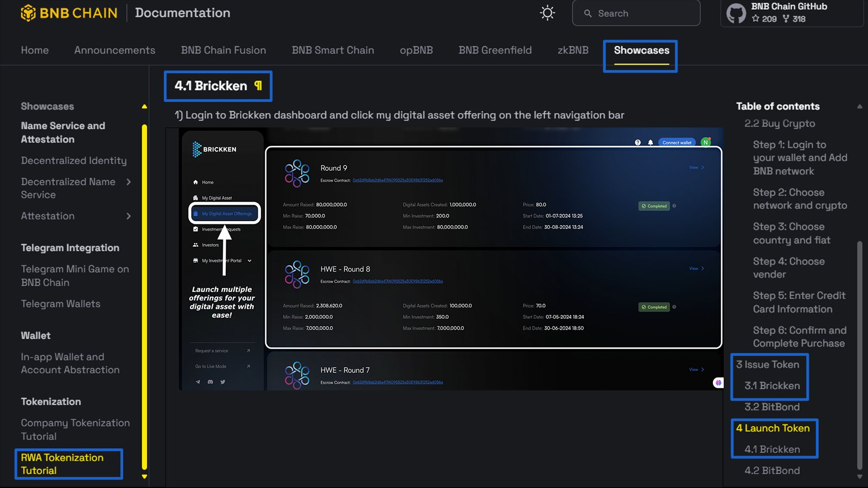Open the BNB Greenfield tab
Image resolution: width=868 pixels, height=488 pixels.
click(495, 50)
